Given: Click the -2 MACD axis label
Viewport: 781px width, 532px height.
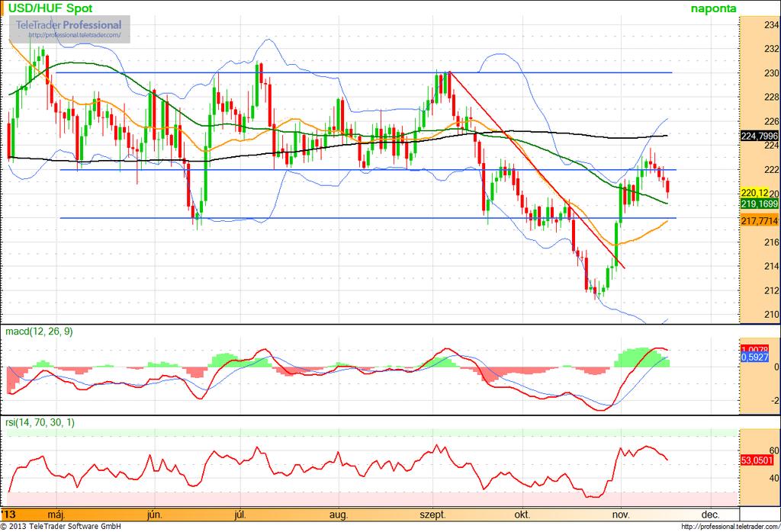Looking at the screenshot, I should click(x=775, y=401).
